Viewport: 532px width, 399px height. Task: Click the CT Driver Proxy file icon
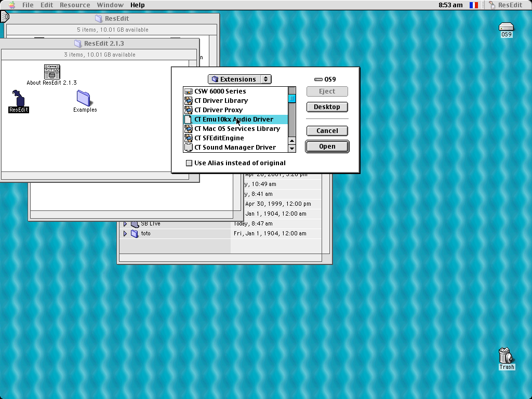(188, 110)
